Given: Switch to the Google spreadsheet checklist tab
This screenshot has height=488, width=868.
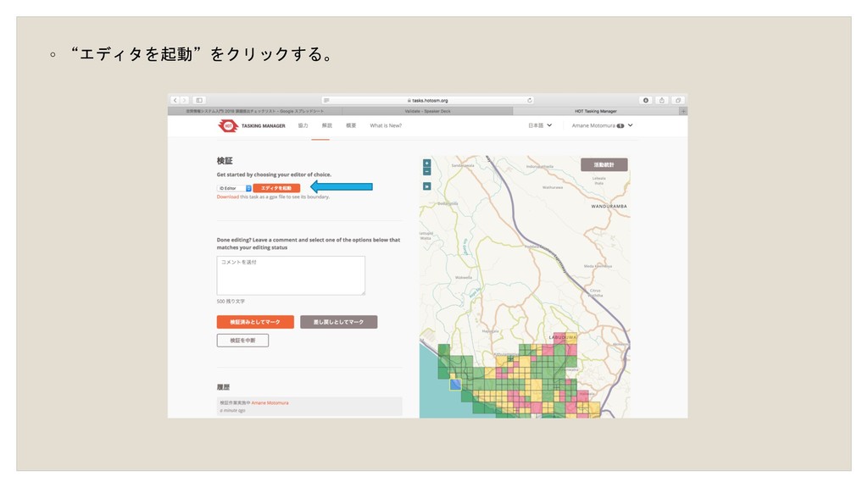Looking at the screenshot, I should tap(254, 111).
